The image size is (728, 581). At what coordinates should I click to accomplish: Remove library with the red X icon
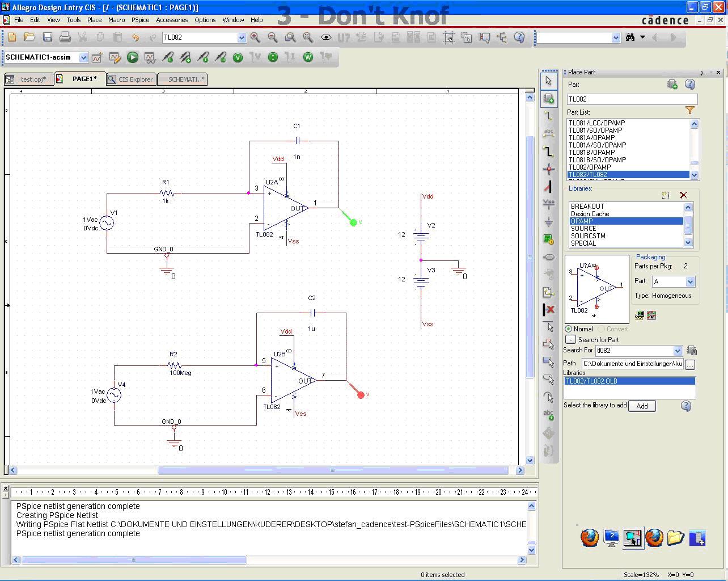[683, 195]
